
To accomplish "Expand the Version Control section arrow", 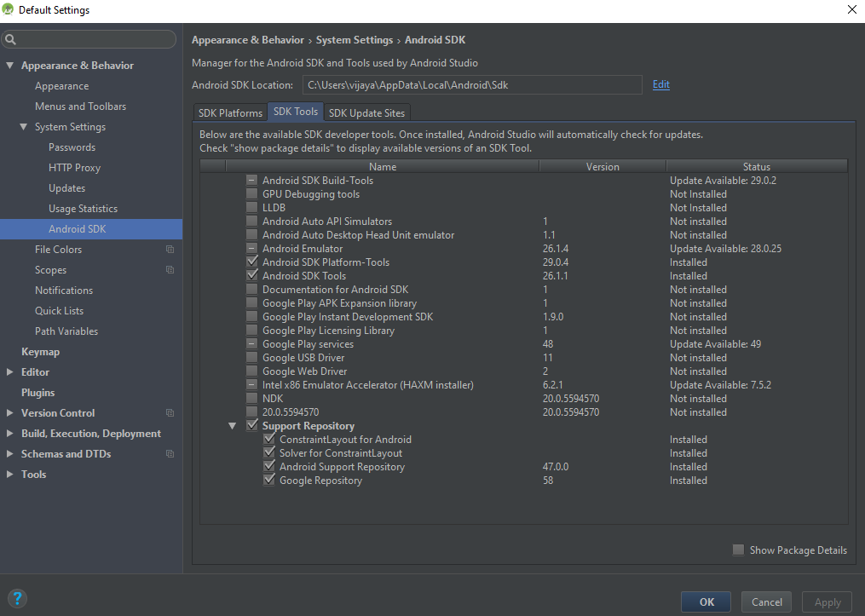I will pos(9,413).
